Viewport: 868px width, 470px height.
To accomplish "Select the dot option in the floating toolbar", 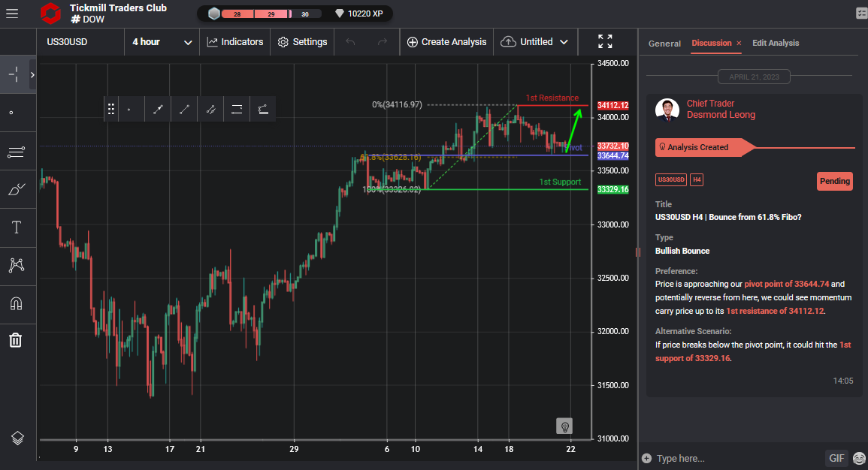I will 129,110.
